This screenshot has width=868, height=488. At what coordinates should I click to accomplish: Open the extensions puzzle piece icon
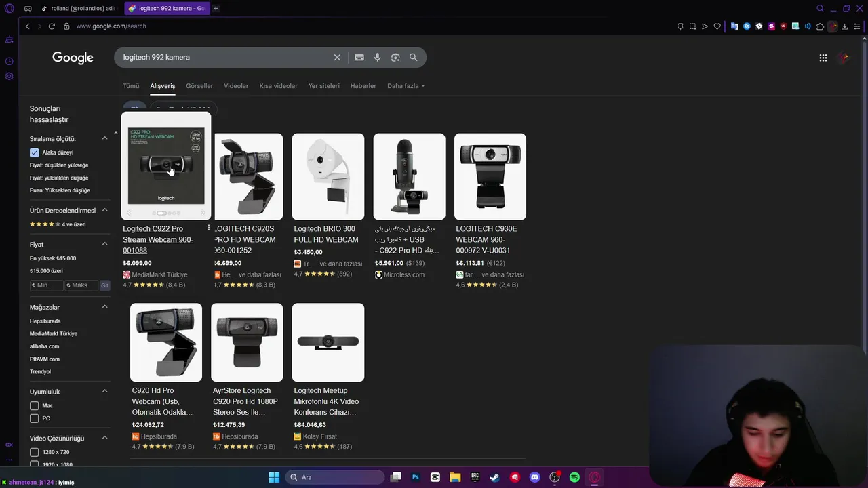820,26
